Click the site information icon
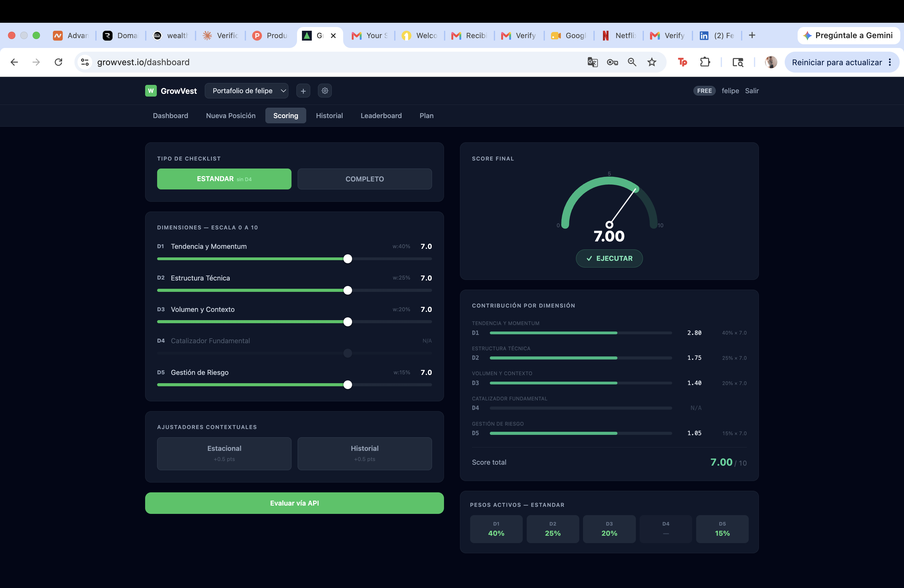This screenshot has width=904, height=588. pos(85,62)
